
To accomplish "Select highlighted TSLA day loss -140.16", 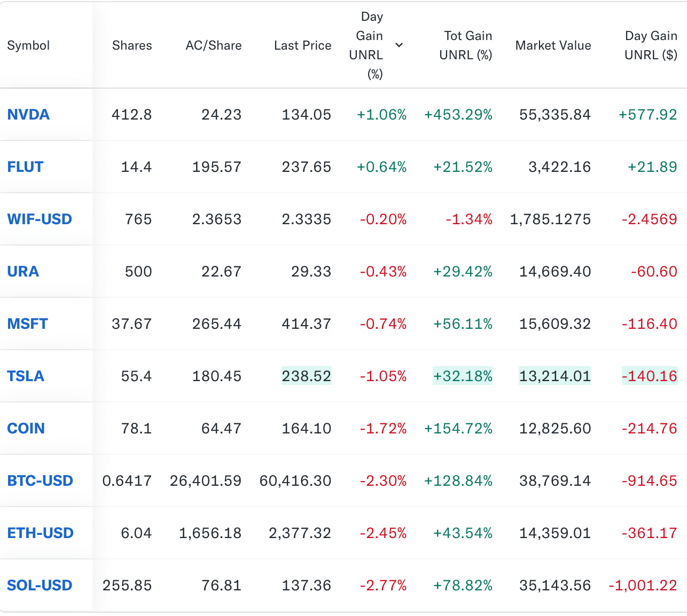I will [x=650, y=376].
